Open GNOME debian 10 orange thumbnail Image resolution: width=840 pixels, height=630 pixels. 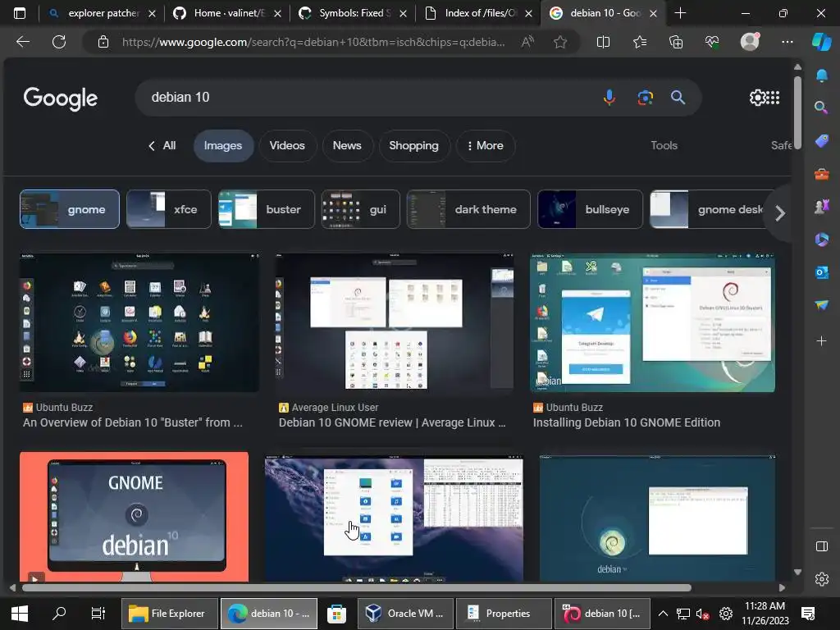[x=134, y=517]
